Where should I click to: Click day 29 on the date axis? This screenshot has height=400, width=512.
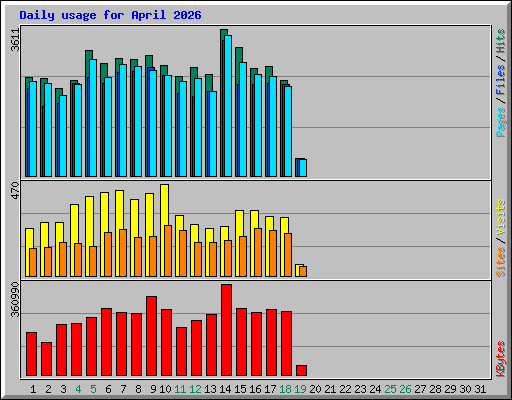[x=451, y=389]
